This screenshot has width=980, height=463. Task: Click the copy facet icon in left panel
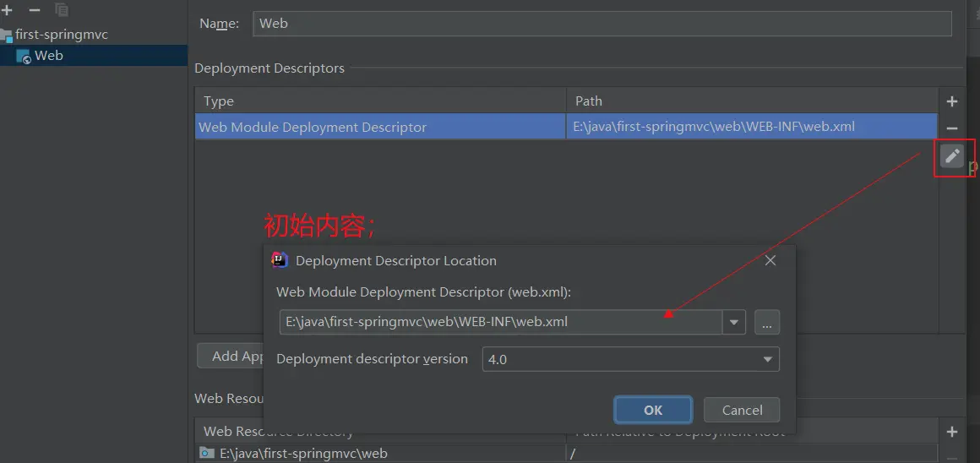coord(61,10)
